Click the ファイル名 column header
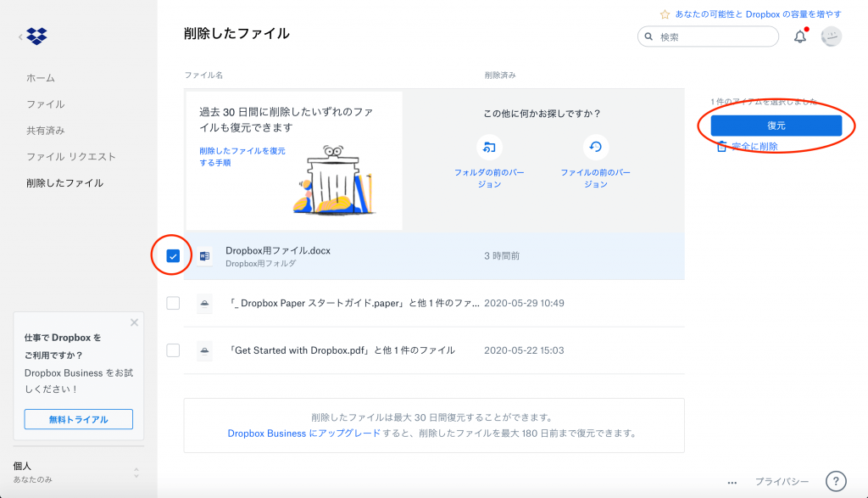 pos(203,76)
